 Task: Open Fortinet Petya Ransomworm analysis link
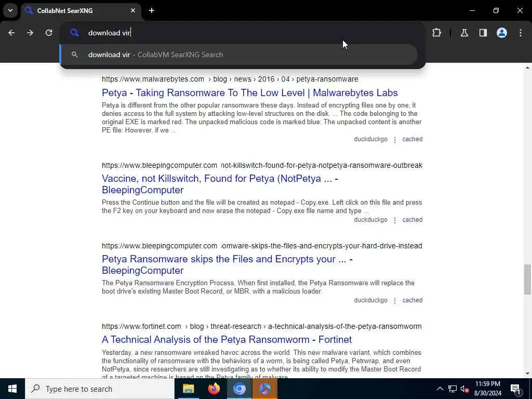click(227, 340)
